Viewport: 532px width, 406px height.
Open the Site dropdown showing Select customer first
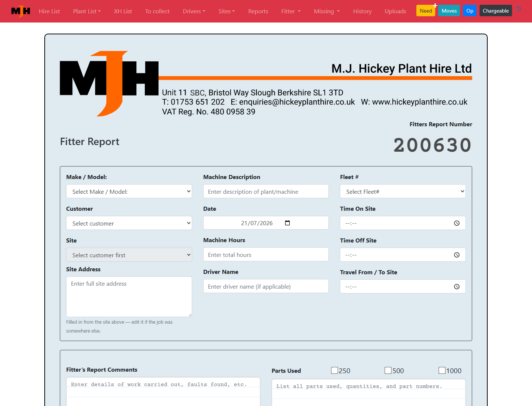coord(129,255)
